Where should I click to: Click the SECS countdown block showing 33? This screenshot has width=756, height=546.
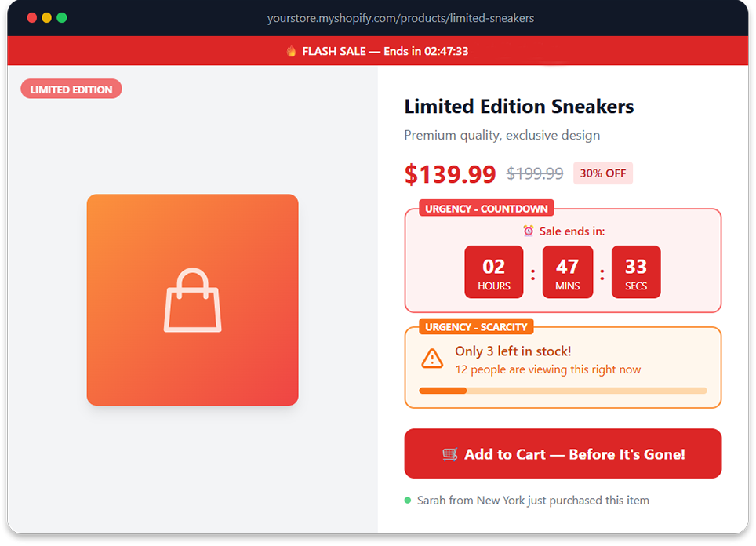(x=636, y=272)
